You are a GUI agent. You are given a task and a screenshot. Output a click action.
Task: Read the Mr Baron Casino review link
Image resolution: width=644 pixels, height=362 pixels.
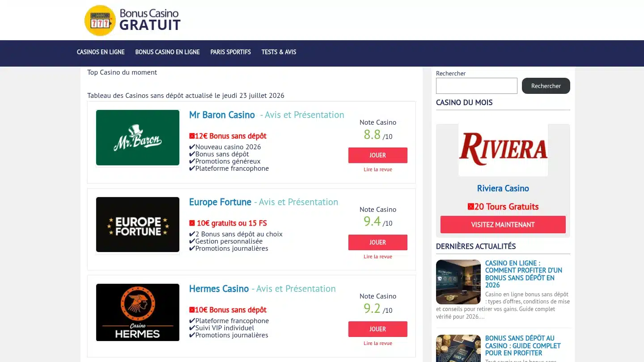(378, 169)
